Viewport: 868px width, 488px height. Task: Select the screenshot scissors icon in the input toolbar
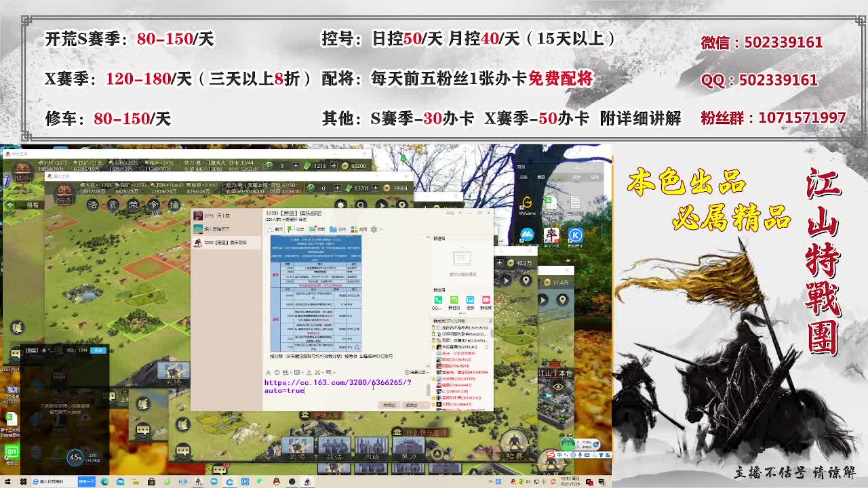pyautogui.click(x=317, y=373)
